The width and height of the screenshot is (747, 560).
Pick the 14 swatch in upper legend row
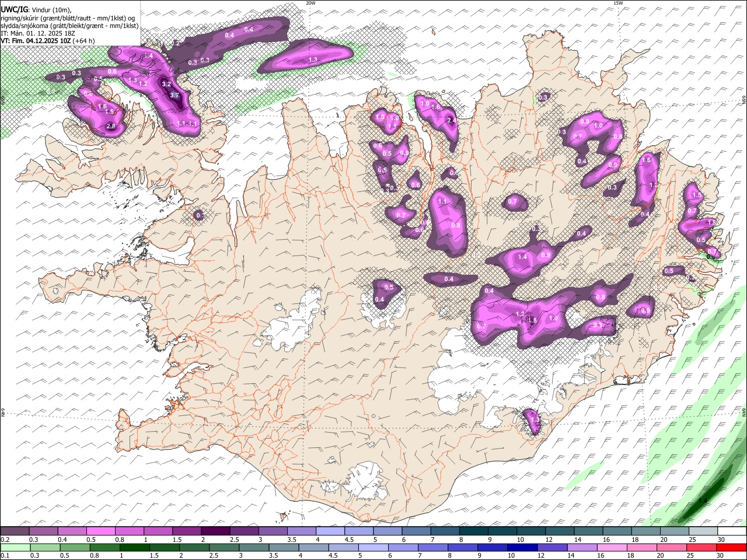tap(588, 531)
